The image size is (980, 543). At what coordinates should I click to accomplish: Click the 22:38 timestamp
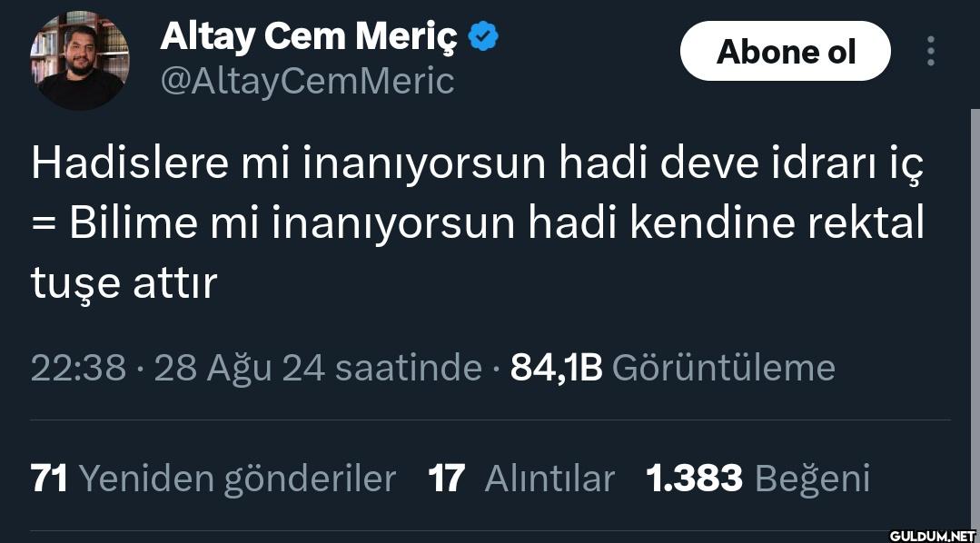click(x=78, y=368)
